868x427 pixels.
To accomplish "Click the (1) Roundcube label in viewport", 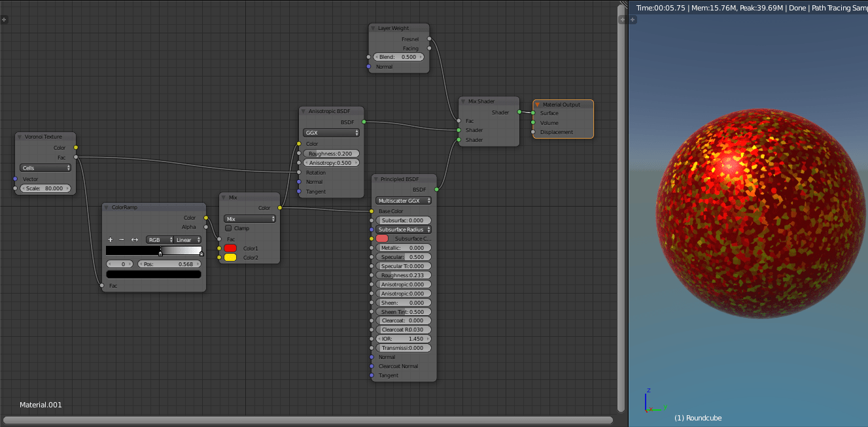I will pyautogui.click(x=698, y=418).
